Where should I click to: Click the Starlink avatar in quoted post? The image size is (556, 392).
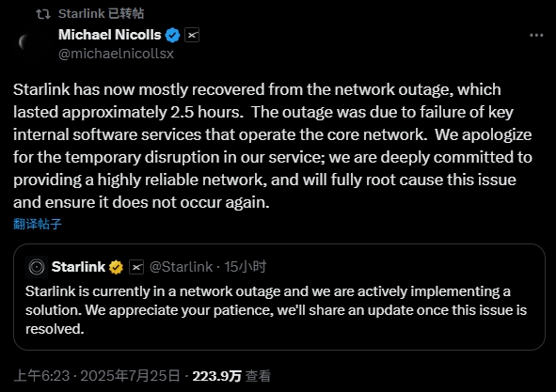coord(37,267)
